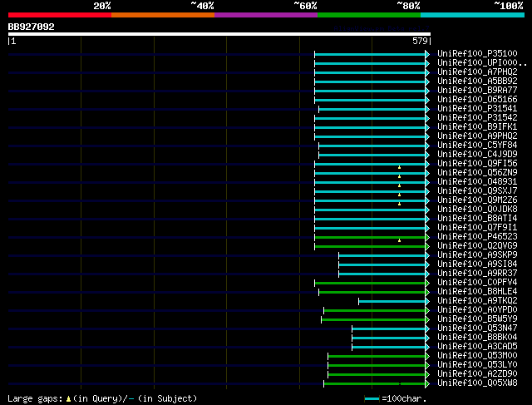Open UniRef100_Q53LY0 entry
The image size is (532, 405).
(x=477, y=365)
